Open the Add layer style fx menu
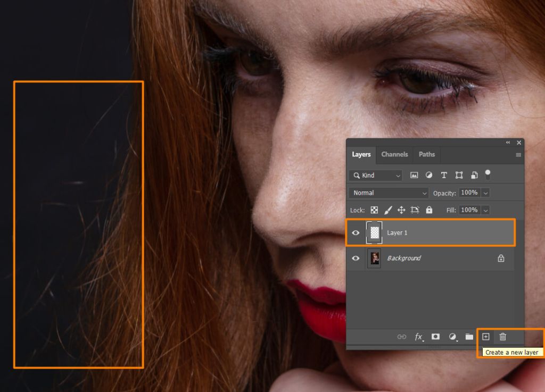The height and width of the screenshot is (392, 545). coord(419,337)
